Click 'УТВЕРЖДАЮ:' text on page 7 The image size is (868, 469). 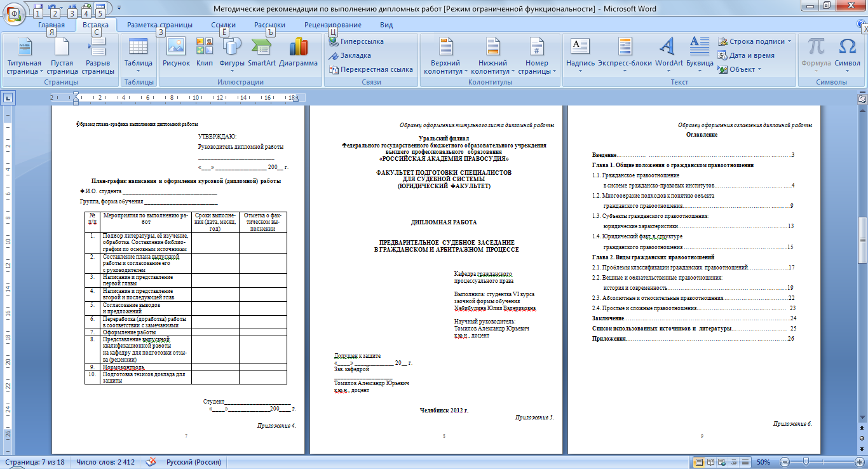[x=217, y=136]
